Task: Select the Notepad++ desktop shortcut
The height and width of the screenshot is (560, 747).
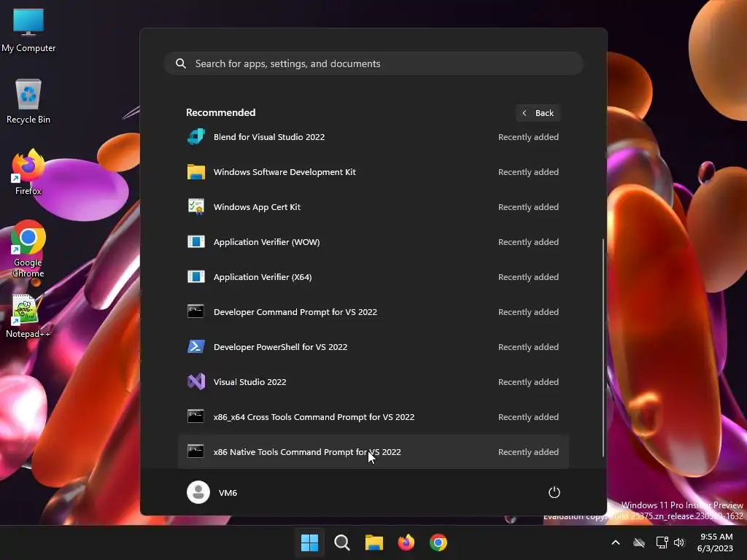Action: point(28,316)
